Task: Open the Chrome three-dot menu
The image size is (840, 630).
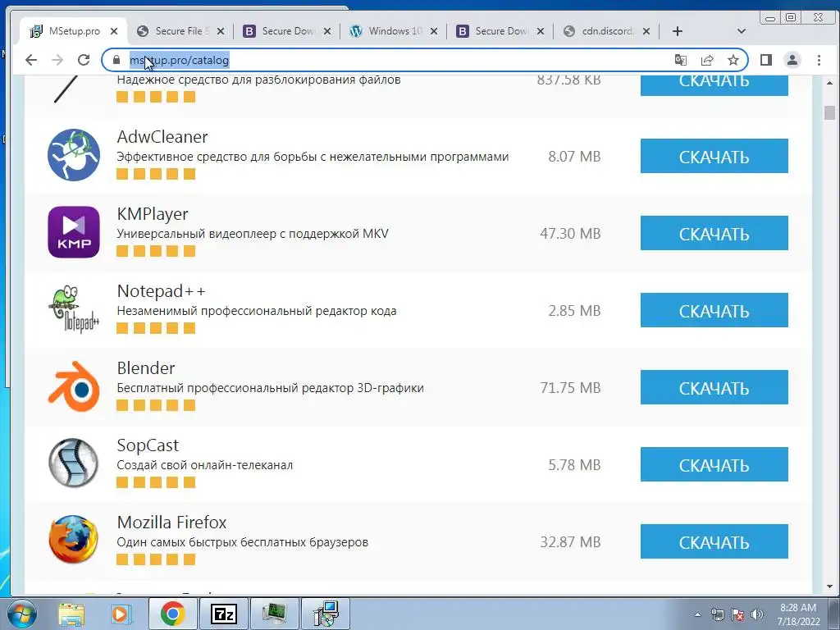Action: 819,60
